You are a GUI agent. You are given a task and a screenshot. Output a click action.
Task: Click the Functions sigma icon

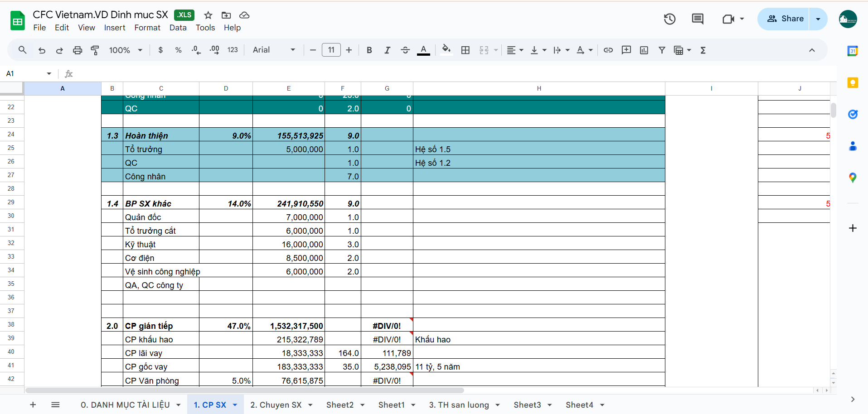703,50
